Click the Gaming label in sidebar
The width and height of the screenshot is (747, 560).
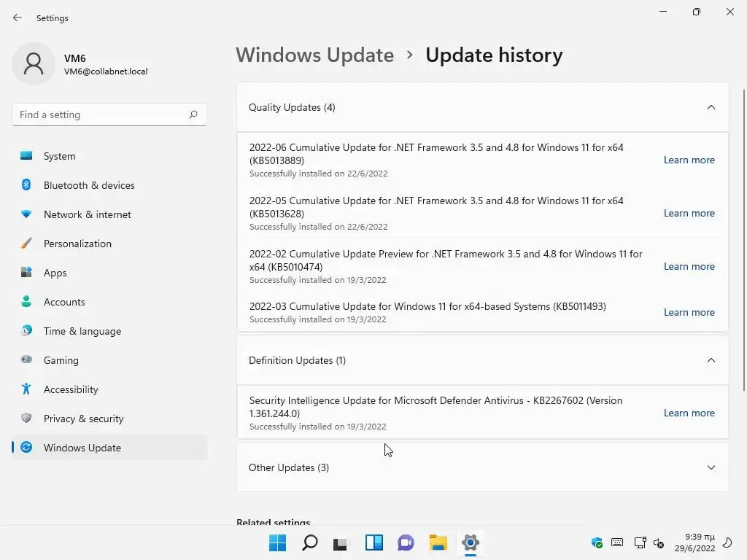click(61, 360)
